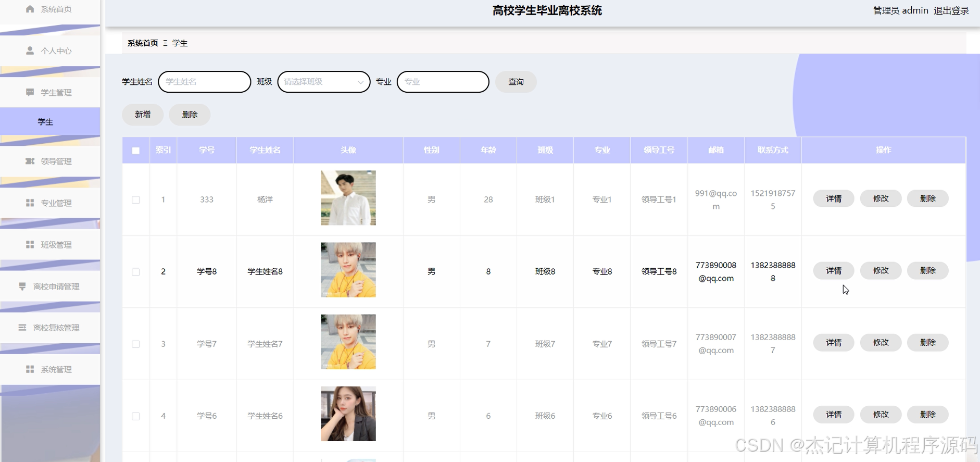Click 修改 for 学生姓名6

[x=881, y=415]
